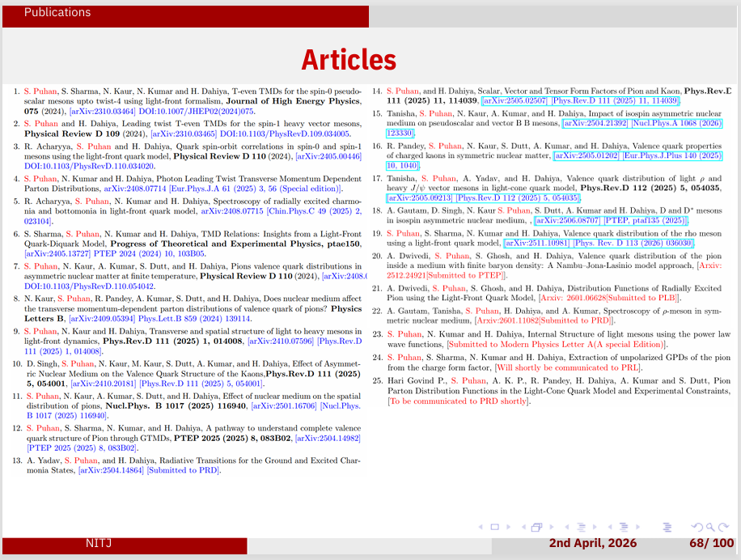
Task: Jump to previous frame arrow
Action: (523, 527)
